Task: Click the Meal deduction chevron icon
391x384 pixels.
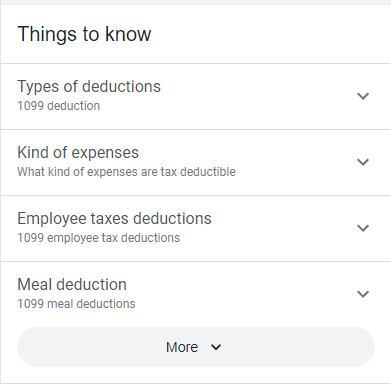Action: pyautogui.click(x=363, y=294)
